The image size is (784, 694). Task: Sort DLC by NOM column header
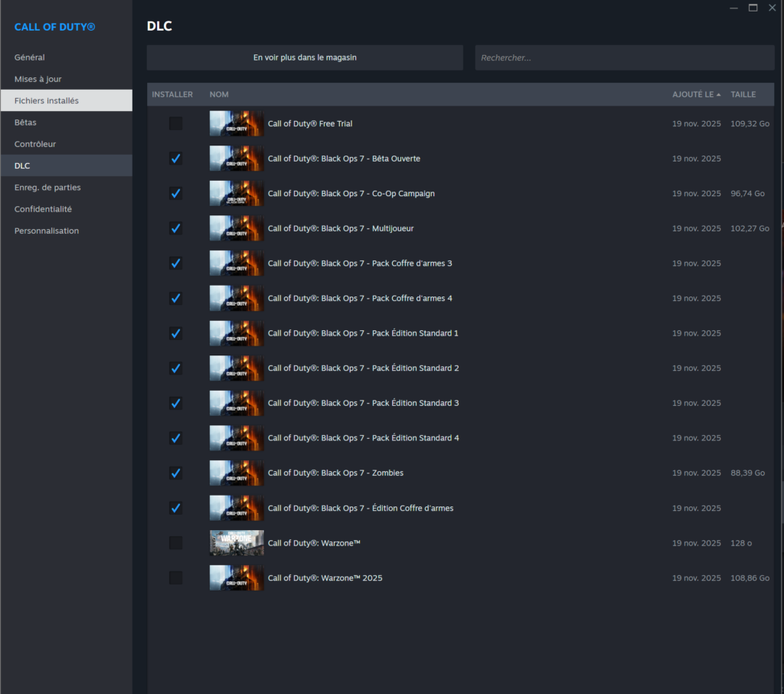point(219,94)
